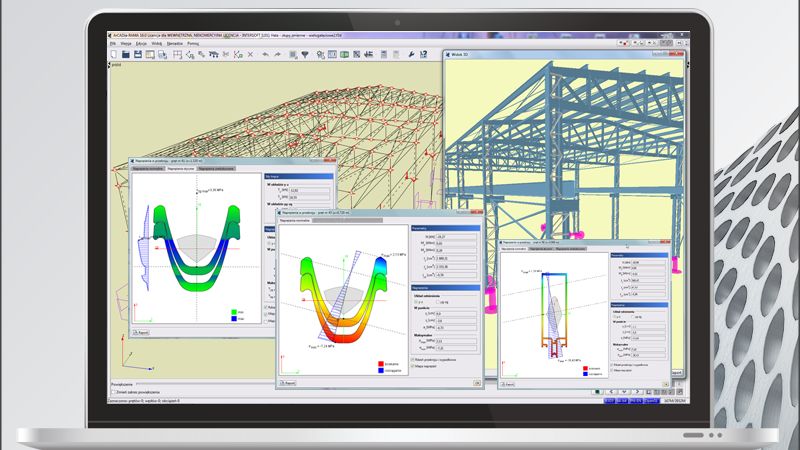Click σmin [MPa] field in middle dialog
The width and height of the screenshot is (800, 450).
point(456,348)
